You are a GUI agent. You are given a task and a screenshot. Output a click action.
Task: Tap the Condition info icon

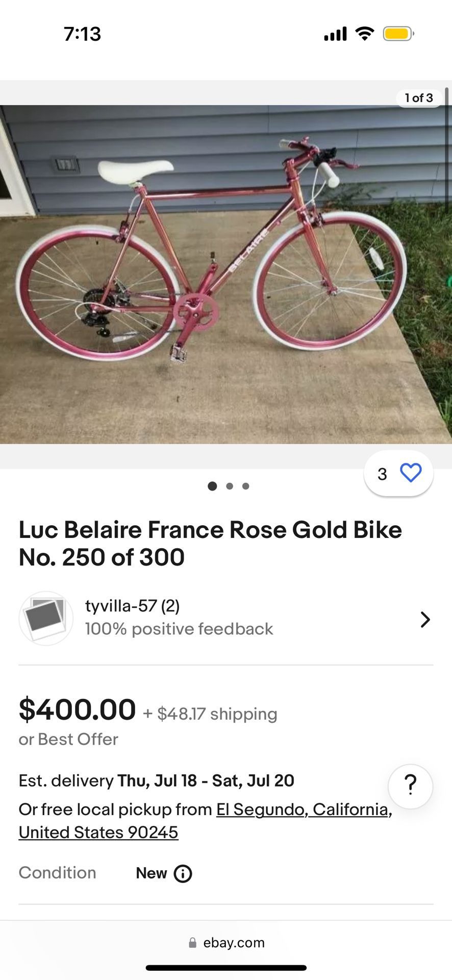tap(183, 874)
